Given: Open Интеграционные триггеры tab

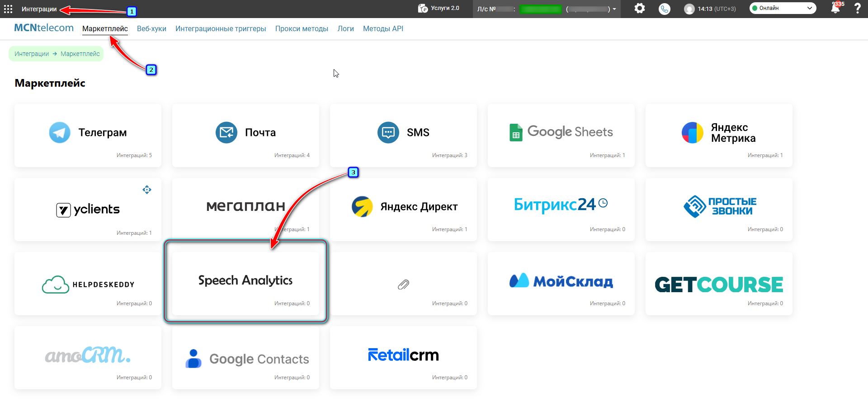Looking at the screenshot, I should [x=221, y=28].
